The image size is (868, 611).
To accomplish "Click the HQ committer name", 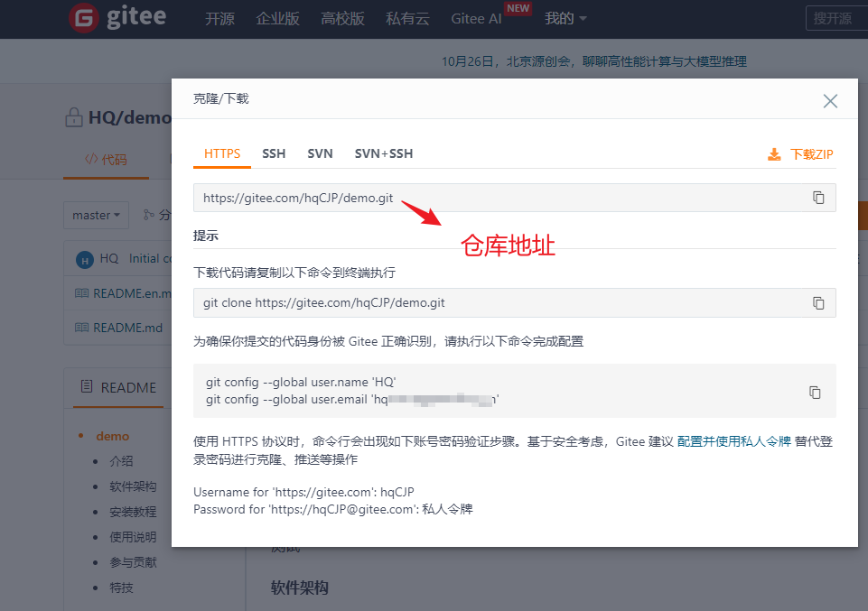I will click(x=109, y=258).
